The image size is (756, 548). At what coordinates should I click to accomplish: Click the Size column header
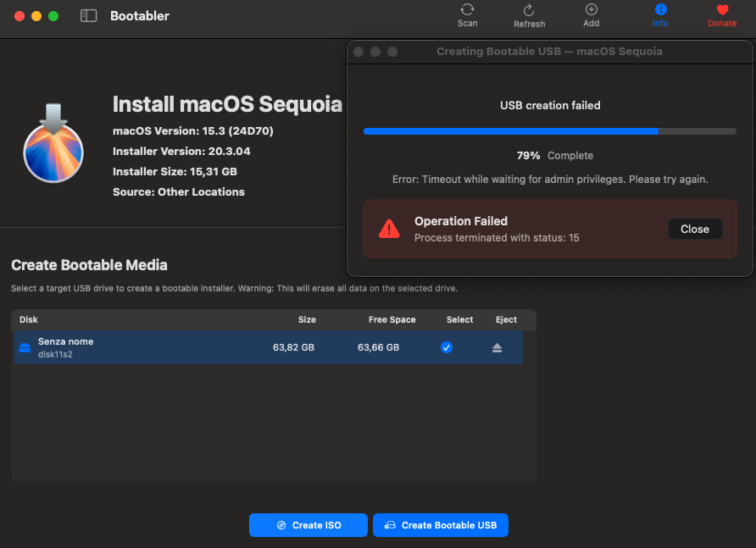[307, 319]
